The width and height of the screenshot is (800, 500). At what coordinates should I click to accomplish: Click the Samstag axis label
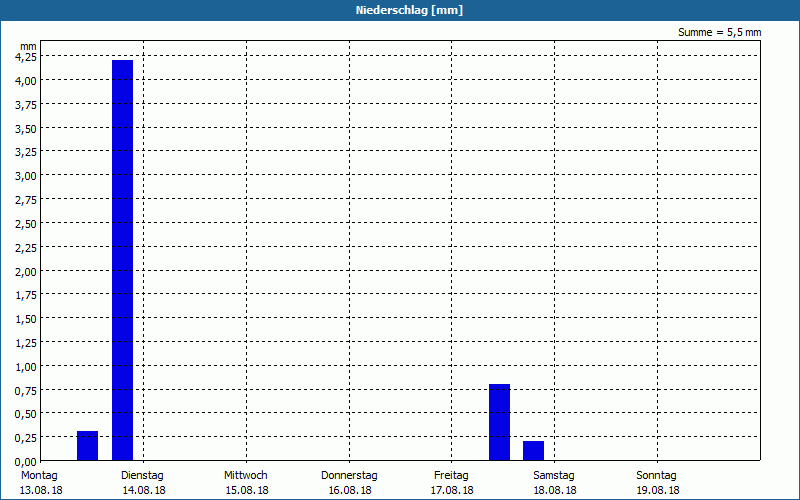point(554,475)
